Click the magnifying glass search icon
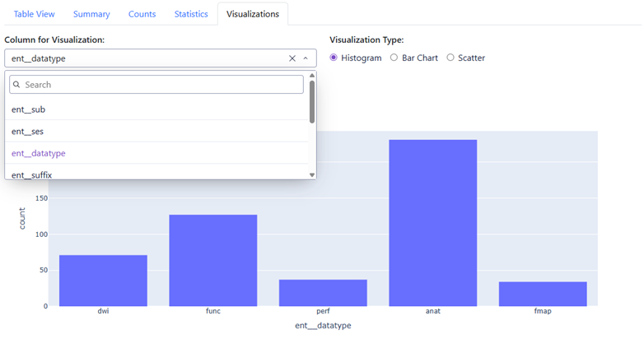Image resolution: width=644 pixels, height=348 pixels. (x=16, y=85)
